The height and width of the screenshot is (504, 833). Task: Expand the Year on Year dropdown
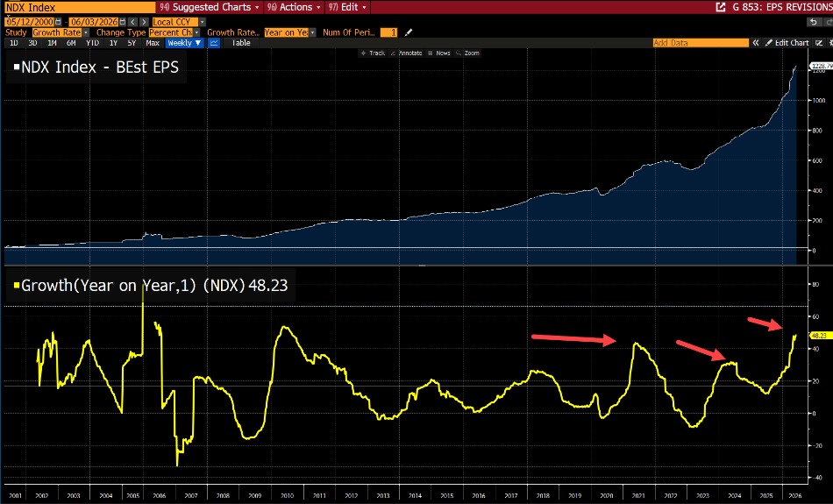coord(312,32)
